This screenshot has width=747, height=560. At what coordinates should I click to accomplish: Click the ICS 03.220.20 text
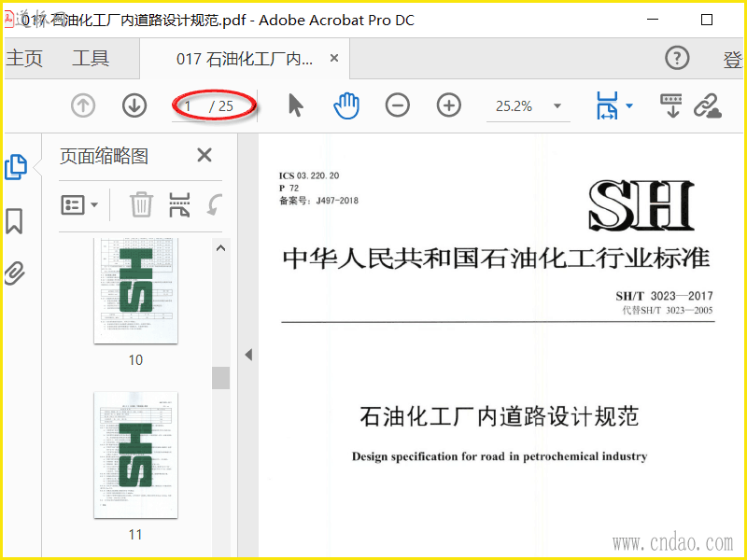point(309,175)
